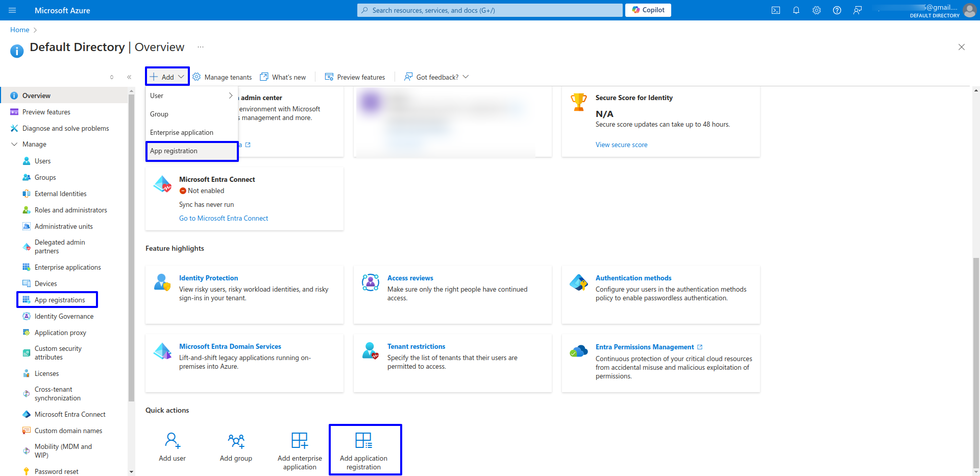The height and width of the screenshot is (476, 980).
Task: Open View secure score link
Action: [621, 145]
